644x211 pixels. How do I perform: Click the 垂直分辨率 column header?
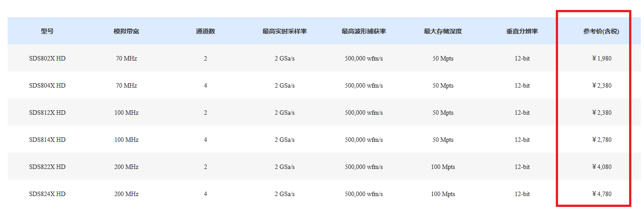[522, 31]
